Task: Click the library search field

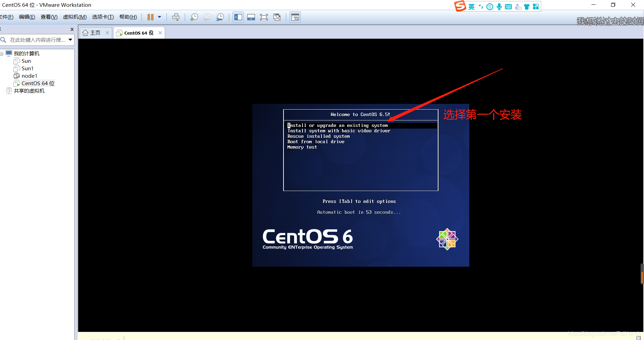Action: coord(37,40)
